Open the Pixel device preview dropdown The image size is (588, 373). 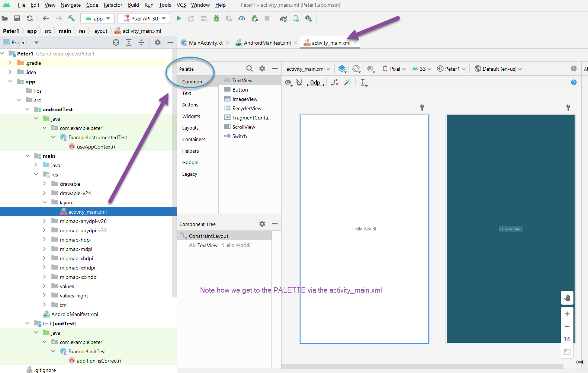[x=394, y=69]
